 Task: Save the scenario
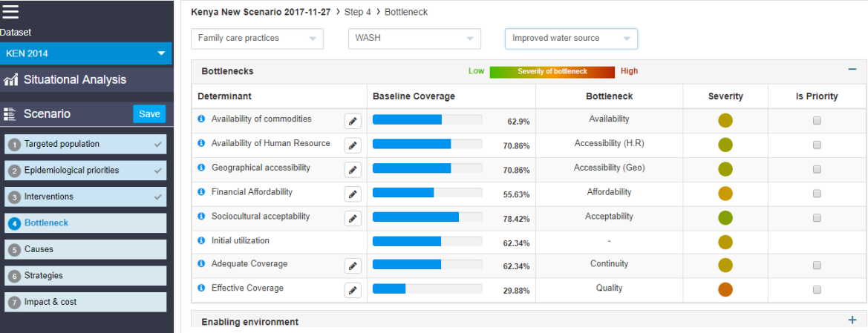[x=149, y=114]
